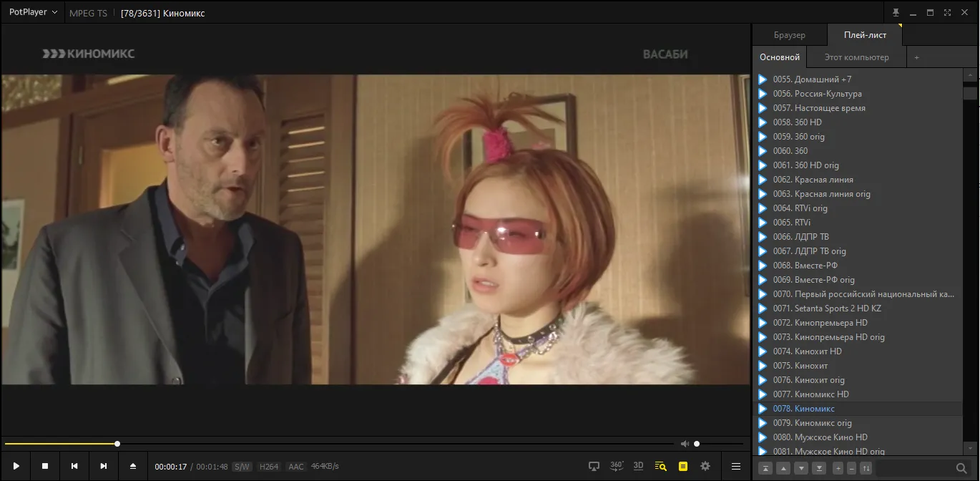980x481 pixels.
Task: Select 0074. Кинохит HD channel
Action: click(x=857, y=351)
